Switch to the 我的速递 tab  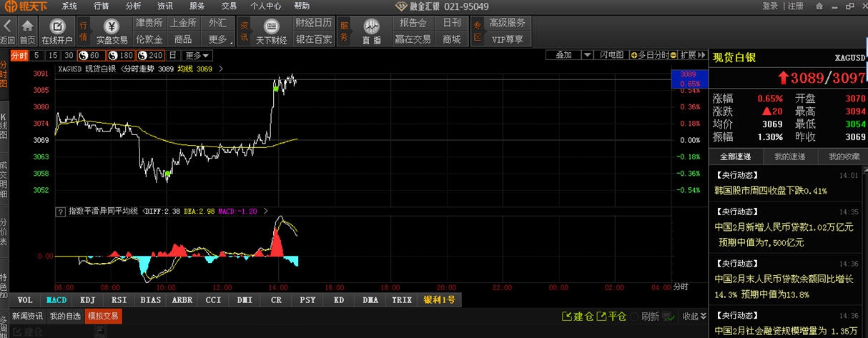coord(789,156)
